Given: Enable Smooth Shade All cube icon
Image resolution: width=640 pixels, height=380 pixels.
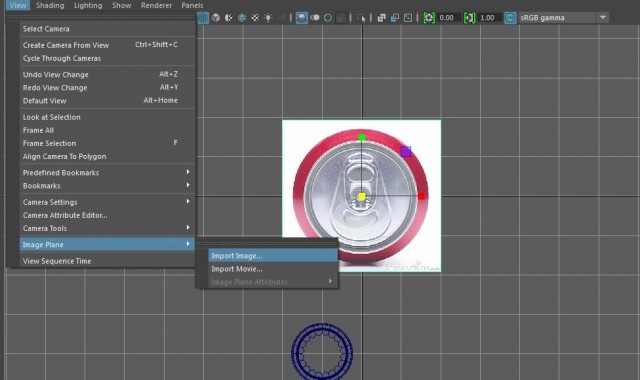Looking at the screenshot, I should 216,18.
